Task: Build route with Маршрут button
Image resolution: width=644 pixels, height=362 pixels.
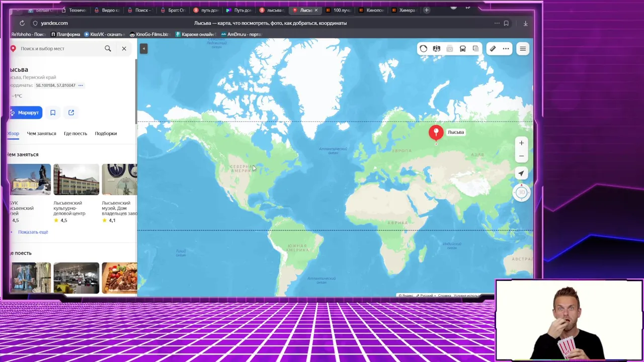Action: click(x=26, y=113)
